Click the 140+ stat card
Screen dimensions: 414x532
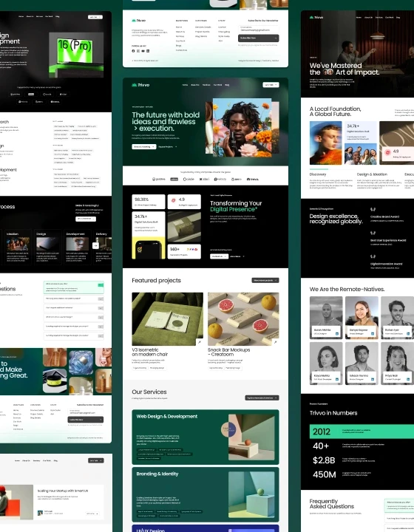coord(184,251)
